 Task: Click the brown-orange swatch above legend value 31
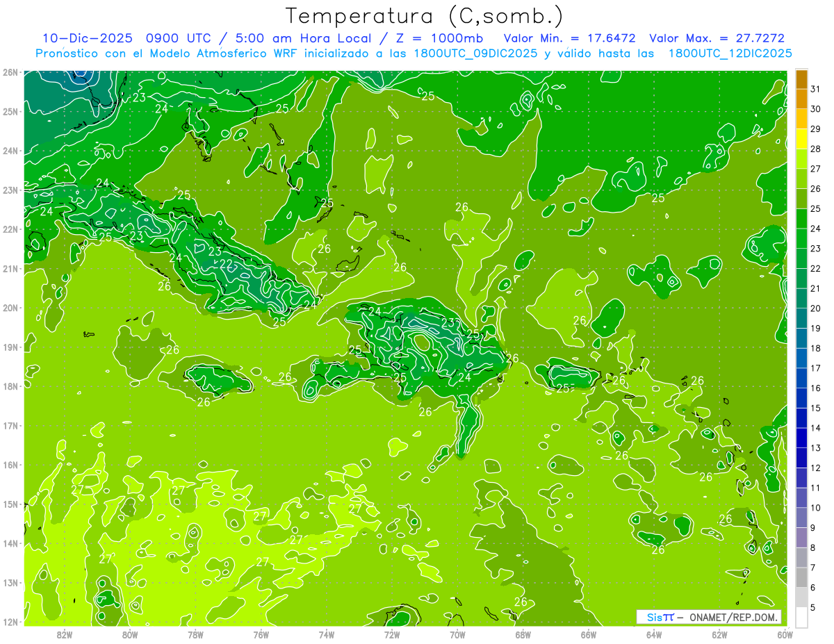[x=801, y=79]
